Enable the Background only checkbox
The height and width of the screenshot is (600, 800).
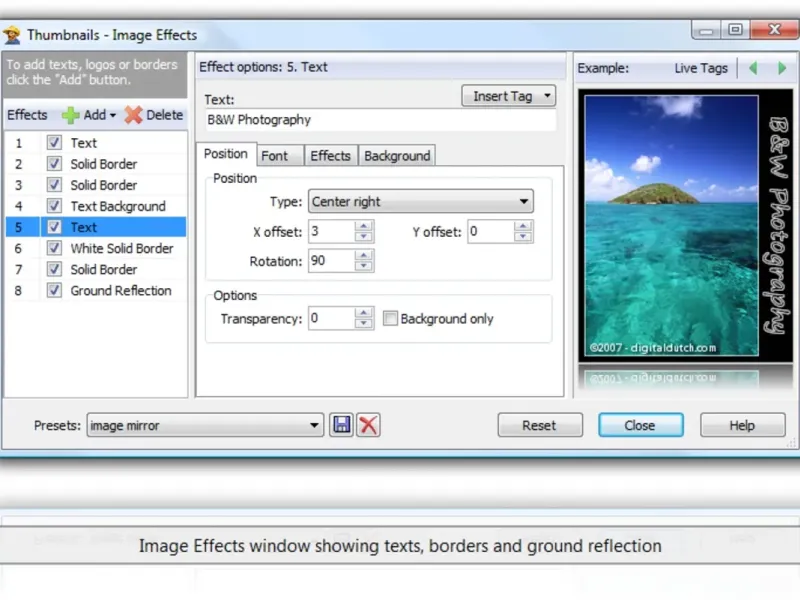coord(390,318)
